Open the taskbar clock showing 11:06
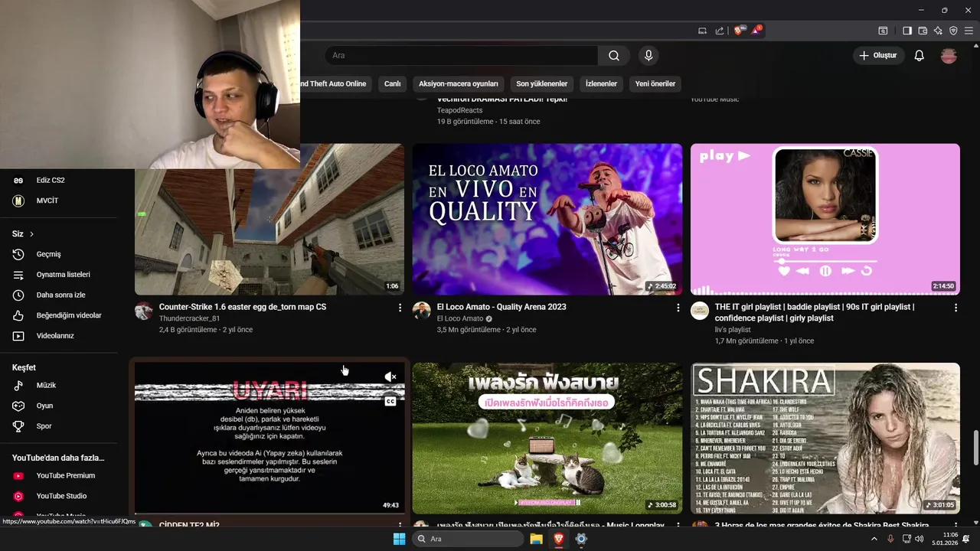 tap(944, 539)
